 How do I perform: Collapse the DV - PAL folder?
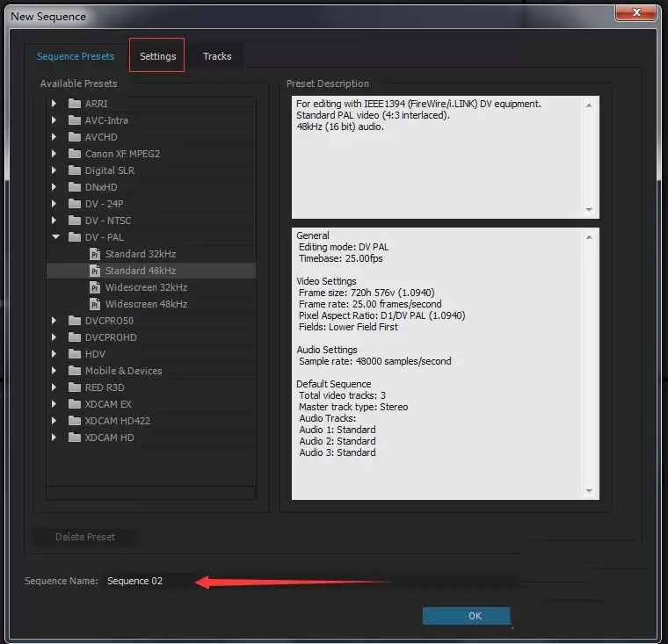pyautogui.click(x=54, y=237)
